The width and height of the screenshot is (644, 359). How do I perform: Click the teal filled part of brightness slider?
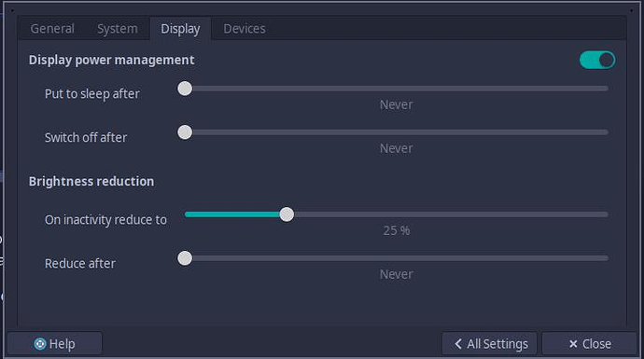(232, 214)
